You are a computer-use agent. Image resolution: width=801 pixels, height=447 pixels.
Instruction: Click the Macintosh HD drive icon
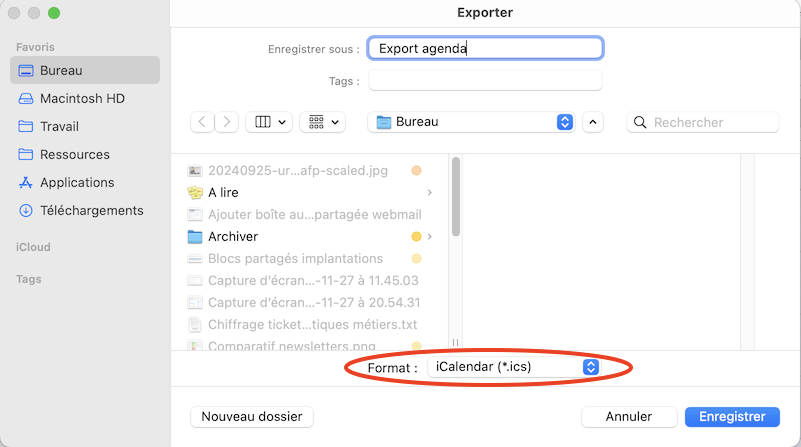coord(26,99)
